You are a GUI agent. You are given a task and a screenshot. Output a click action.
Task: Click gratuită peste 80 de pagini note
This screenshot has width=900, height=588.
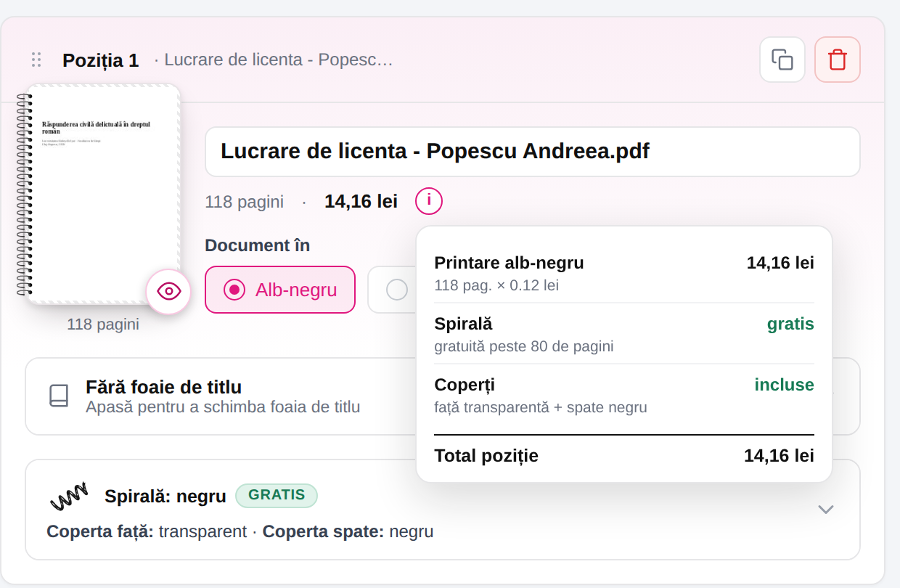(x=524, y=346)
